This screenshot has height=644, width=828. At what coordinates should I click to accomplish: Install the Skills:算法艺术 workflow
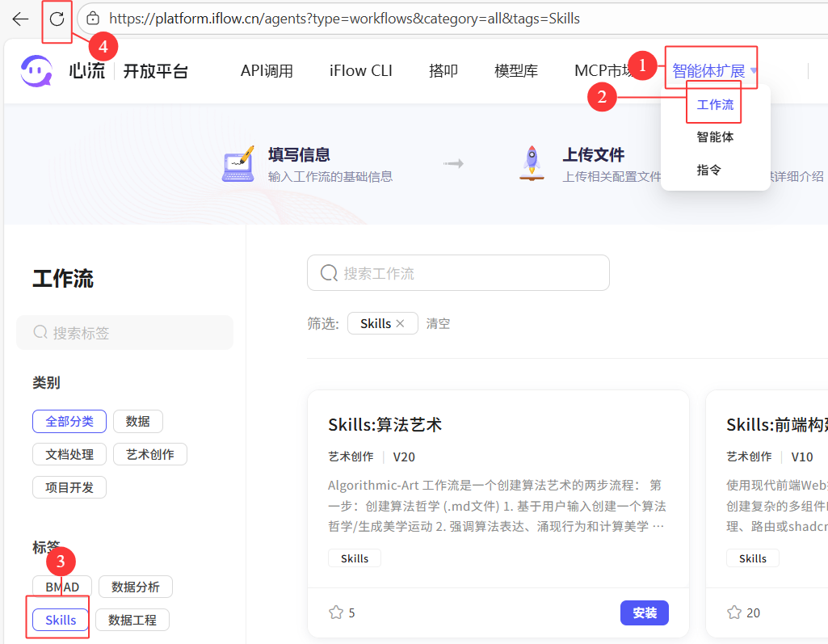tap(644, 612)
